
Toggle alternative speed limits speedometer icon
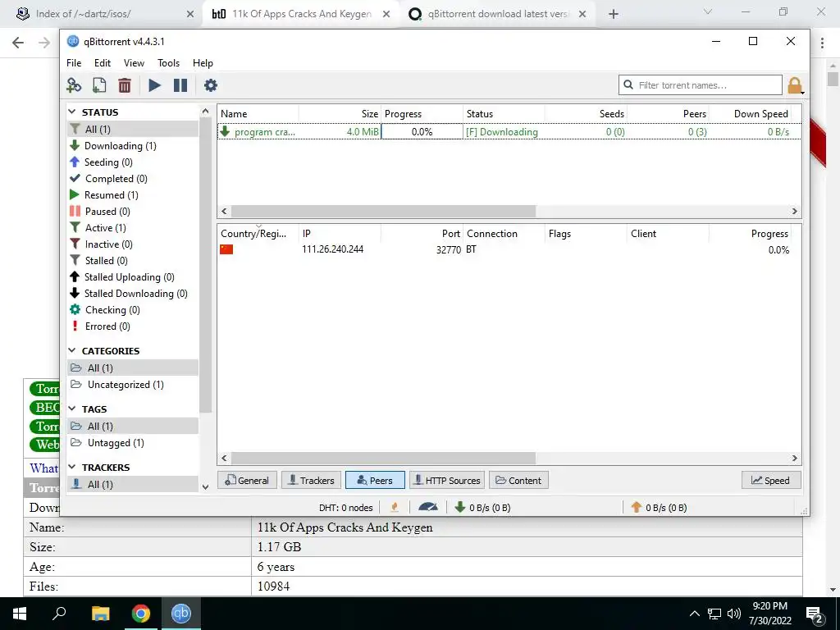pyautogui.click(x=428, y=507)
